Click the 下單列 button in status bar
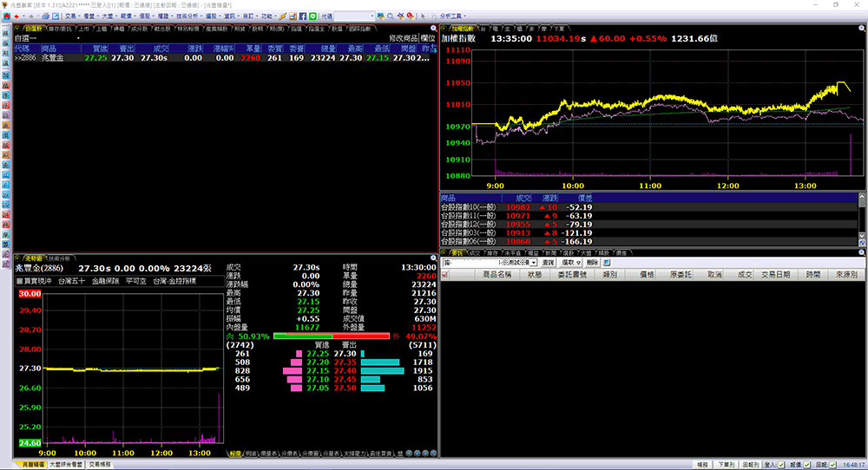This screenshot has width=868, height=470. pos(727,465)
